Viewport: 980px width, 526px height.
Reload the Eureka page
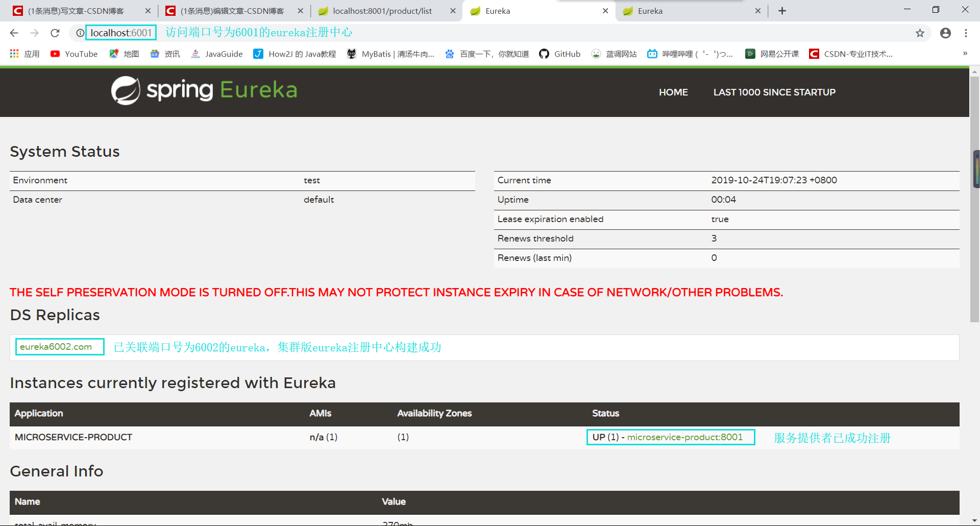(x=55, y=33)
